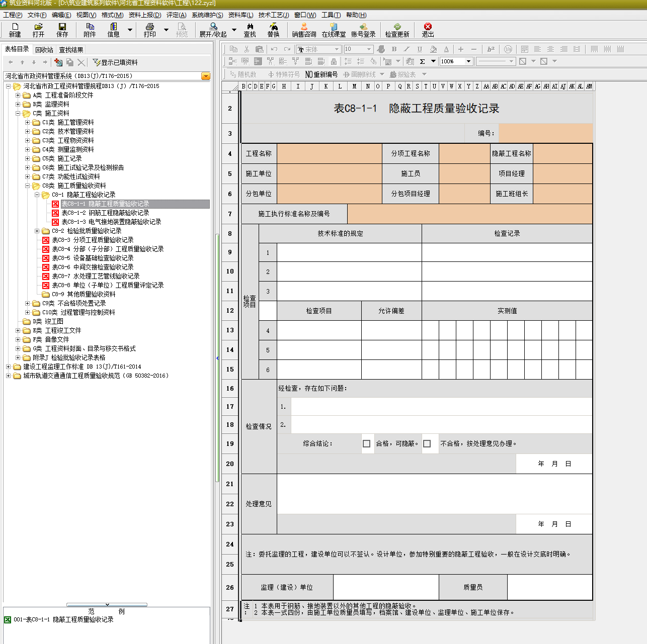Check the 合格，可隐蔽 checkbox

point(367,444)
